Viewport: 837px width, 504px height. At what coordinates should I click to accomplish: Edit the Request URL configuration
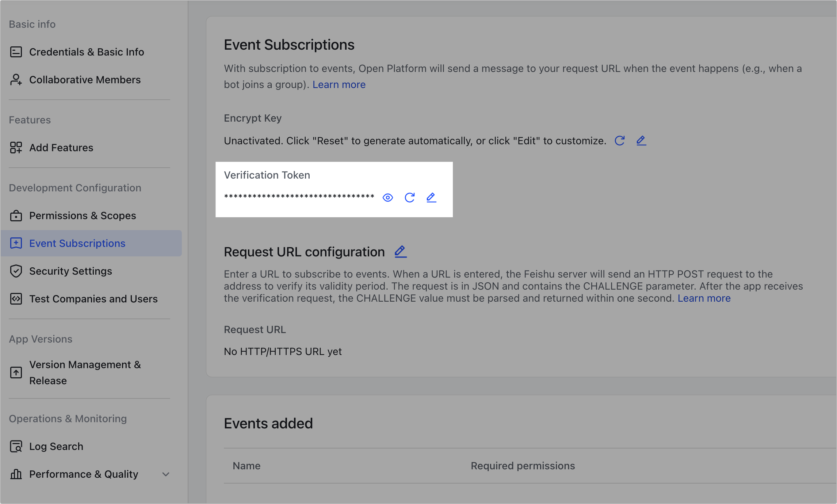401,252
